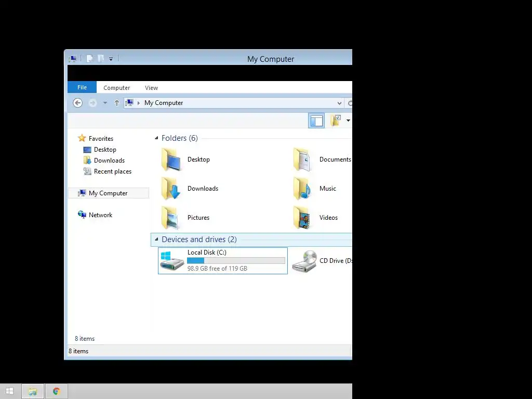The image size is (532, 399).
Task: Click the Folders (6) group header
Action: coord(179,138)
